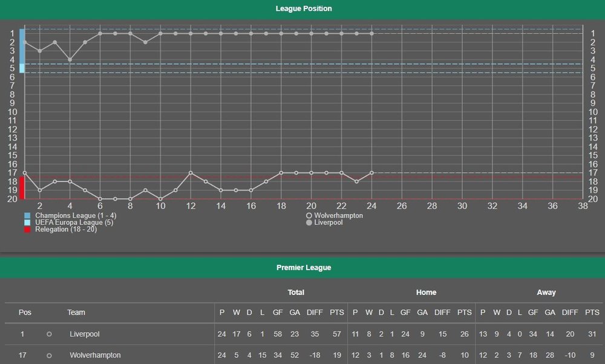
Task: Click the Liverpool legend label under chart
Action: click(x=329, y=223)
